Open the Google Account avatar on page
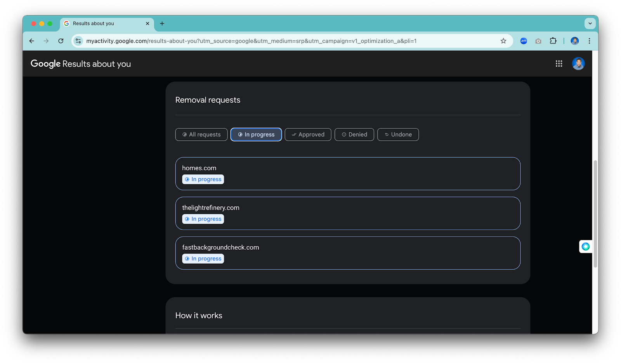This screenshot has height=364, width=621. [x=578, y=64]
